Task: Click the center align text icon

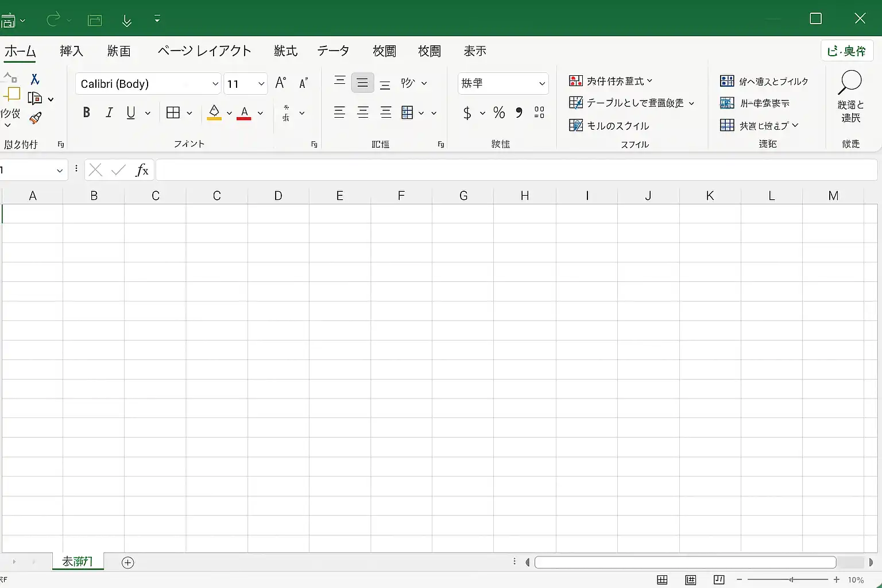Action: pos(363,113)
